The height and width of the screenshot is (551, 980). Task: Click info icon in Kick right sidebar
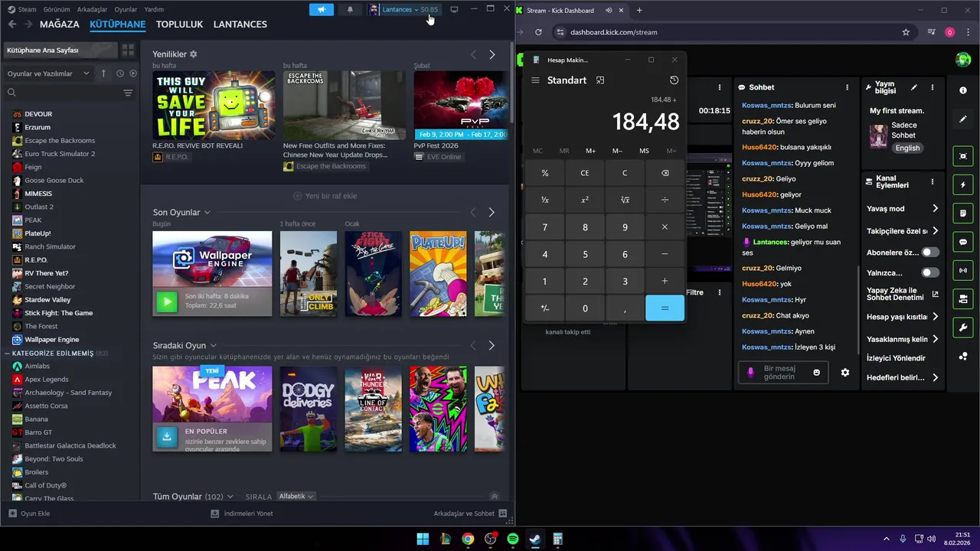(963, 90)
